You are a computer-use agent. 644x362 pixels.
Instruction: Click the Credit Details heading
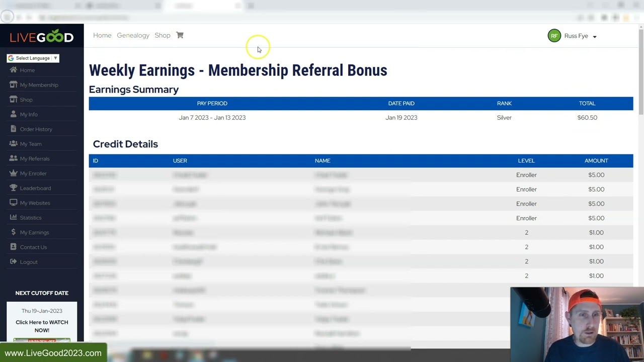pos(125,144)
